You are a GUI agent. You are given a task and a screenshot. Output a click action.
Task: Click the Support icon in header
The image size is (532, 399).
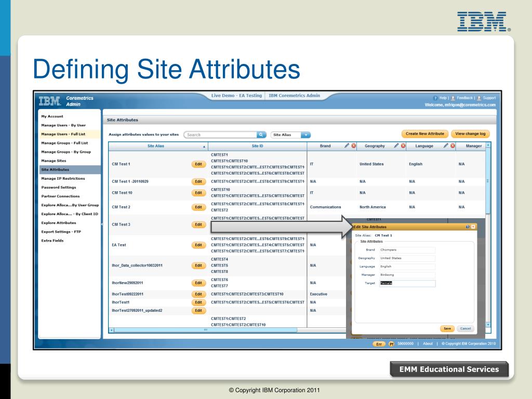pos(479,98)
